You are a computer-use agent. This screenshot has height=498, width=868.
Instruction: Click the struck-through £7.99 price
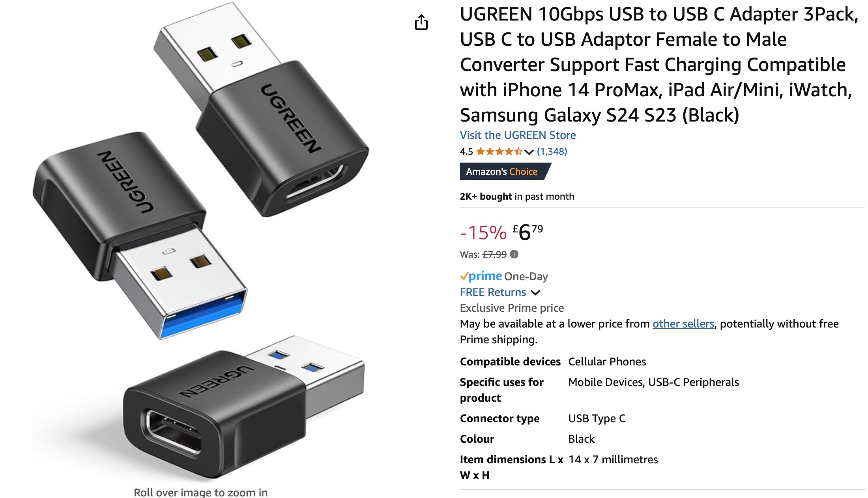[494, 254]
